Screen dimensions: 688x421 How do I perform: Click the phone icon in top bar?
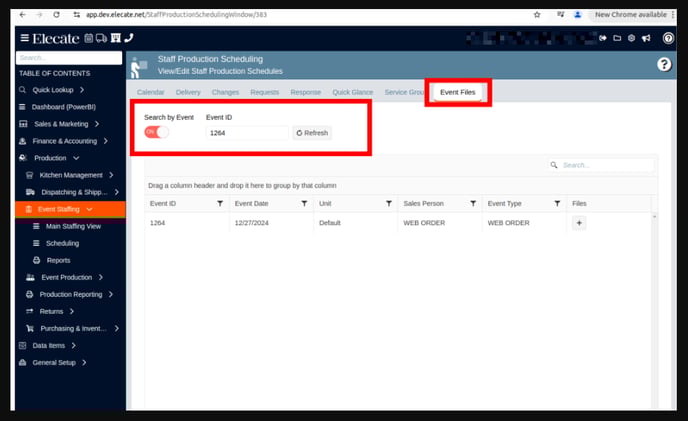tap(128, 38)
